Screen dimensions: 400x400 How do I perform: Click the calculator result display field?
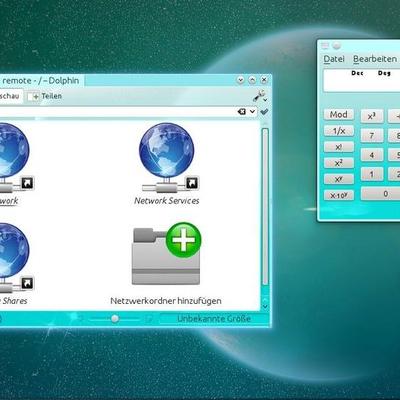pyautogui.click(x=361, y=80)
